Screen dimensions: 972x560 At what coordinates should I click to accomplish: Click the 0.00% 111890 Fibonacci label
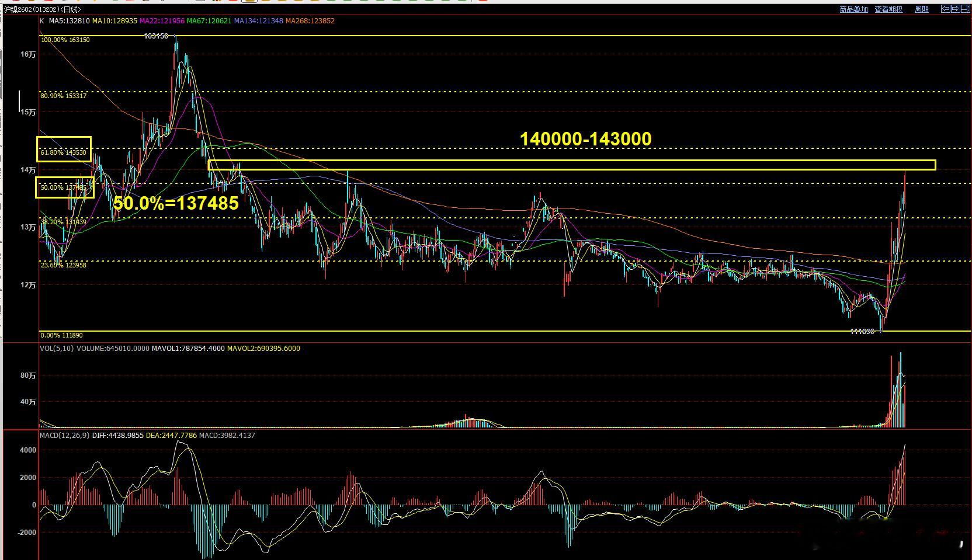point(61,335)
